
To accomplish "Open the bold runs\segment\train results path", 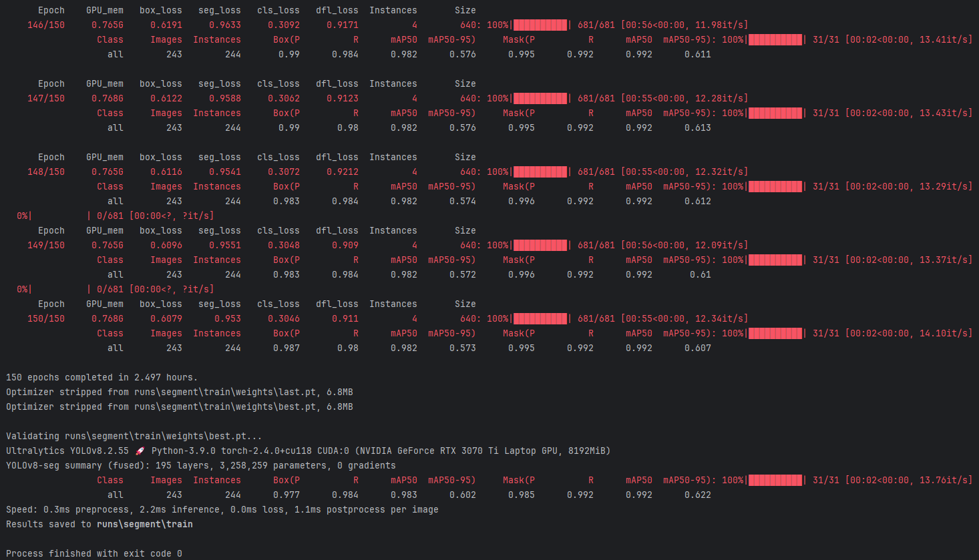I will tap(145, 524).
